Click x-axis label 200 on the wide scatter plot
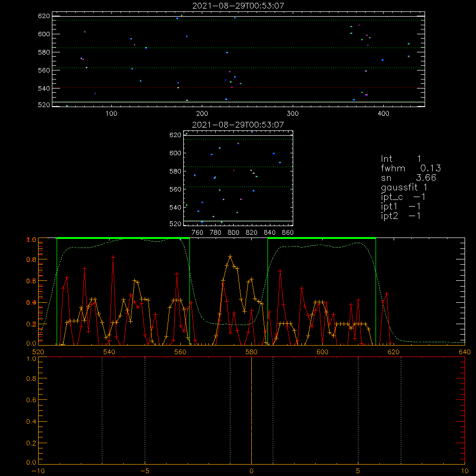 click(202, 114)
